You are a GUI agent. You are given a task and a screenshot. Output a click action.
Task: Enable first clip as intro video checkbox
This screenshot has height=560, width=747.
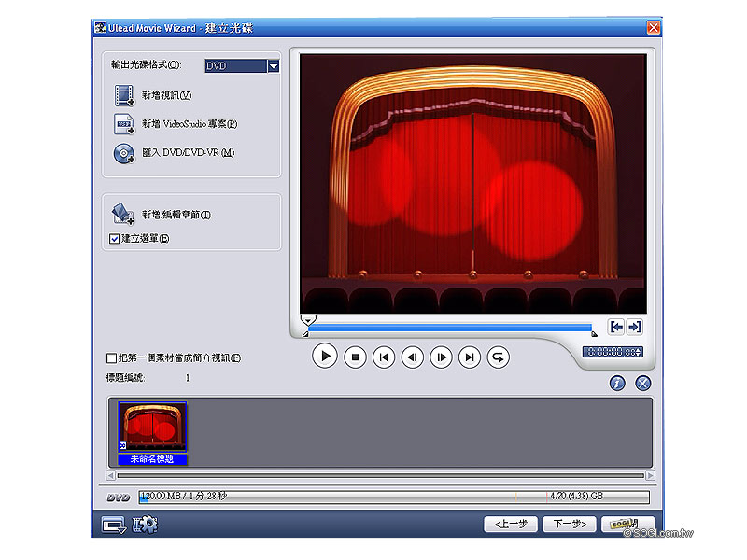coord(111,357)
